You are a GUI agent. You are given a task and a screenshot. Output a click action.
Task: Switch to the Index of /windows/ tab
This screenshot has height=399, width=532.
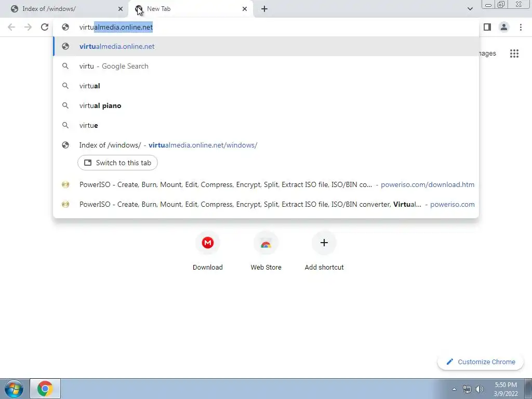(x=64, y=9)
